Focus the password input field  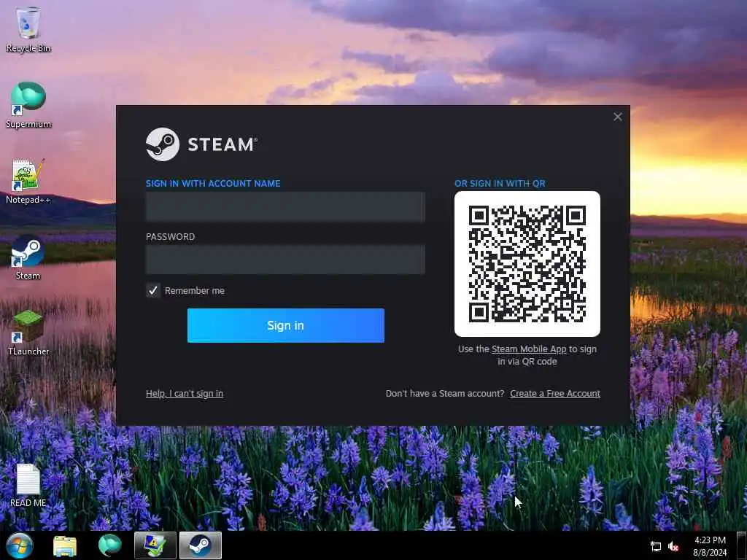(x=285, y=260)
